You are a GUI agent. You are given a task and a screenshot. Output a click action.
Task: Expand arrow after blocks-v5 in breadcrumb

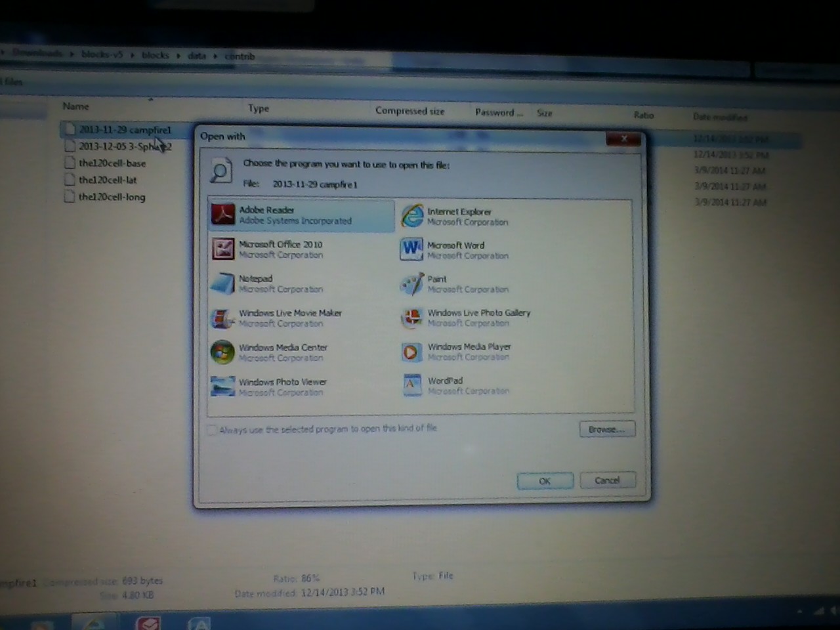coord(133,55)
